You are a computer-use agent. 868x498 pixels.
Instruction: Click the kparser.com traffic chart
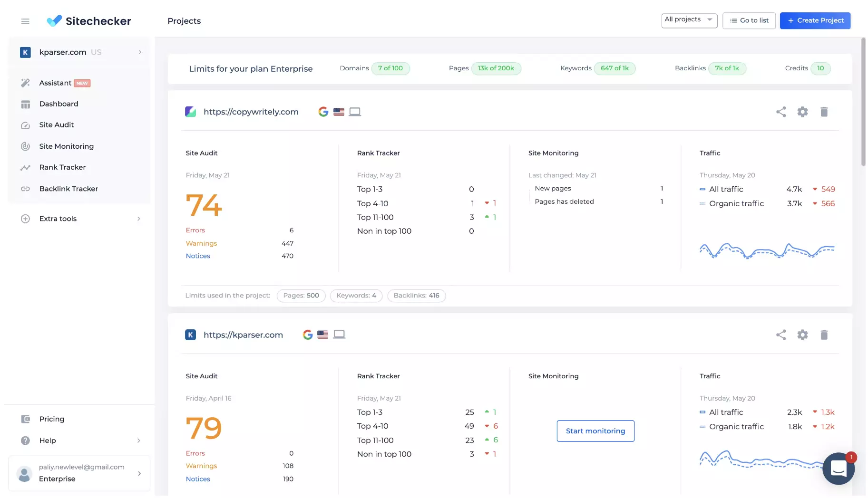[x=761, y=459]
